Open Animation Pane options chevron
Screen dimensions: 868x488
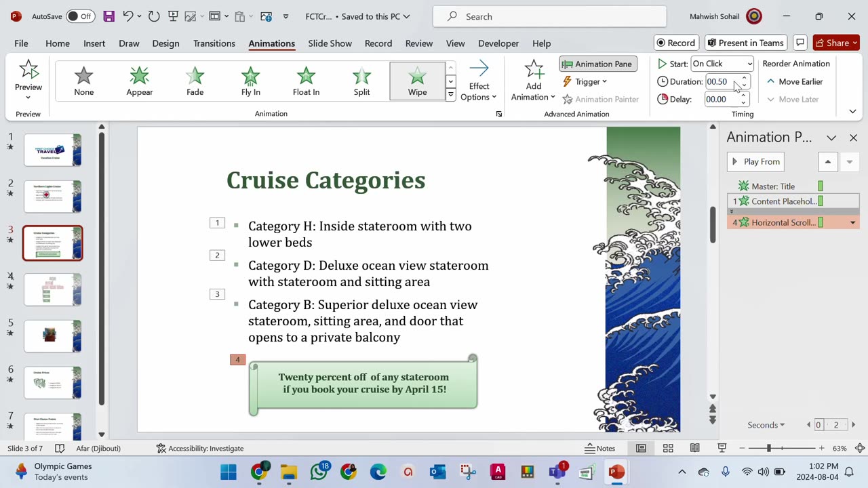(831, 138)
